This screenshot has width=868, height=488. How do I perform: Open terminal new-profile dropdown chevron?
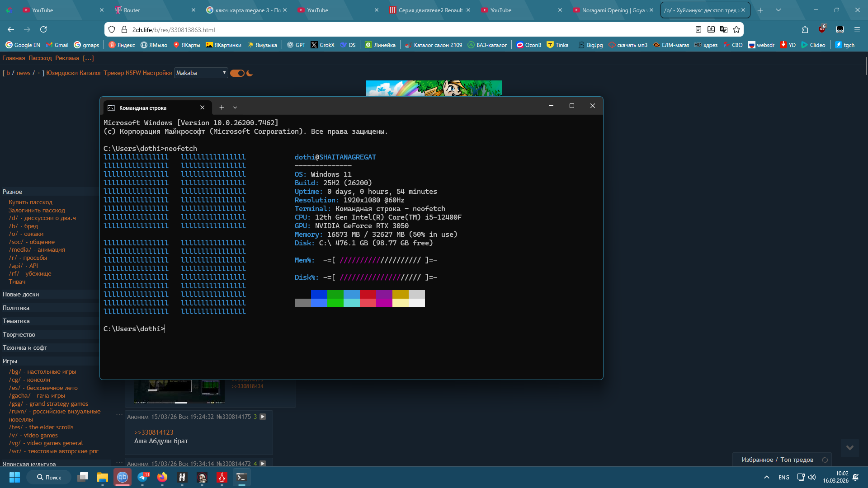(x=235, y=108)
